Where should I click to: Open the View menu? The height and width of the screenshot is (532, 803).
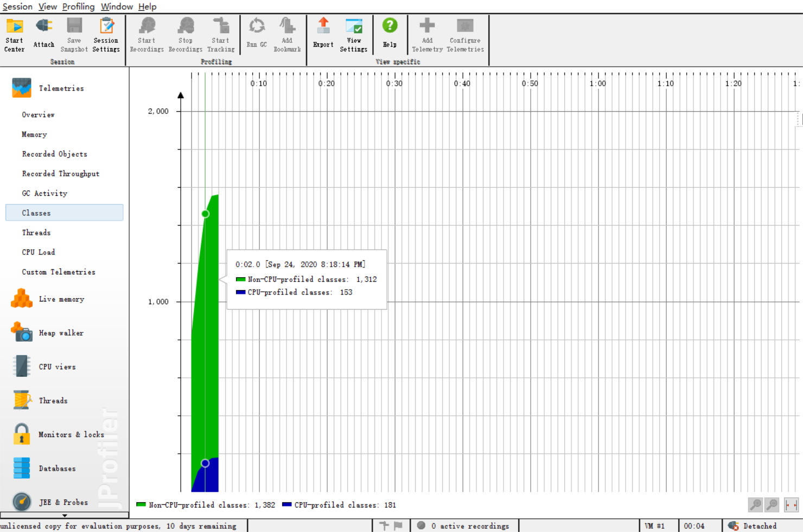click(48, 7)
